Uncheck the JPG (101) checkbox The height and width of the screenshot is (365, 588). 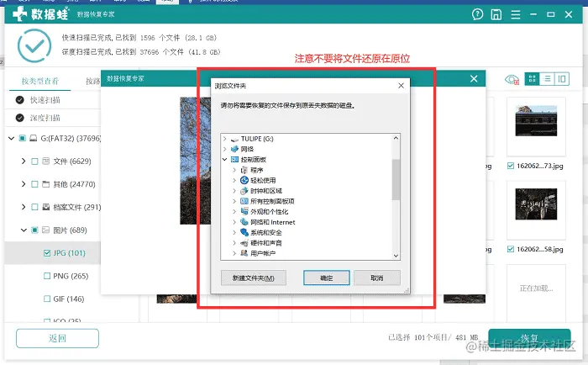click(x=47, y=253)
